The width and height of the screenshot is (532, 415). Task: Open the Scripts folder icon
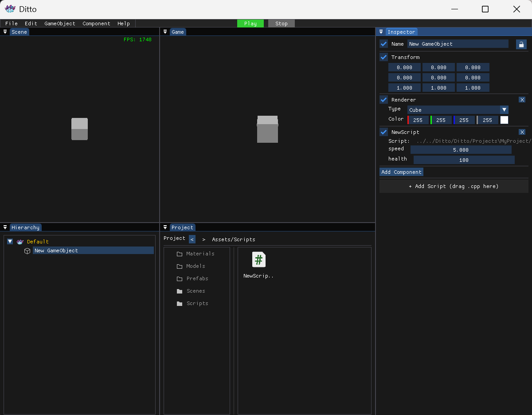(x=180, y=304)
